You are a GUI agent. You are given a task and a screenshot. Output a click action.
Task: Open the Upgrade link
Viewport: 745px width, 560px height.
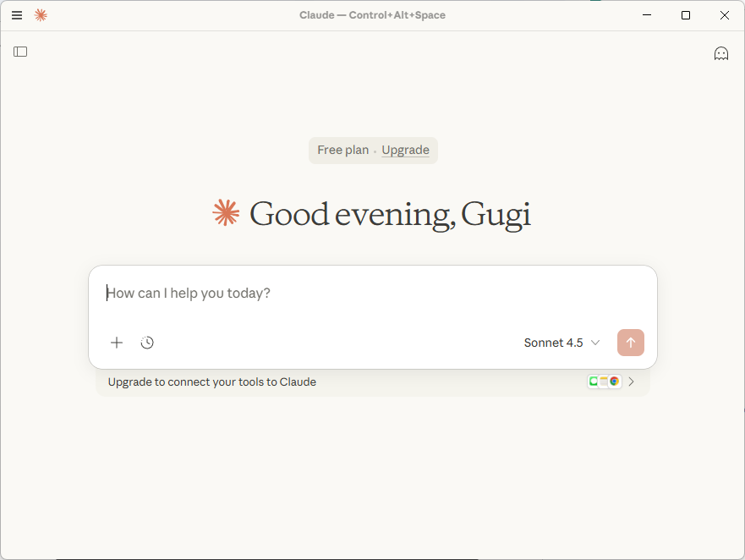coord(405,150)
